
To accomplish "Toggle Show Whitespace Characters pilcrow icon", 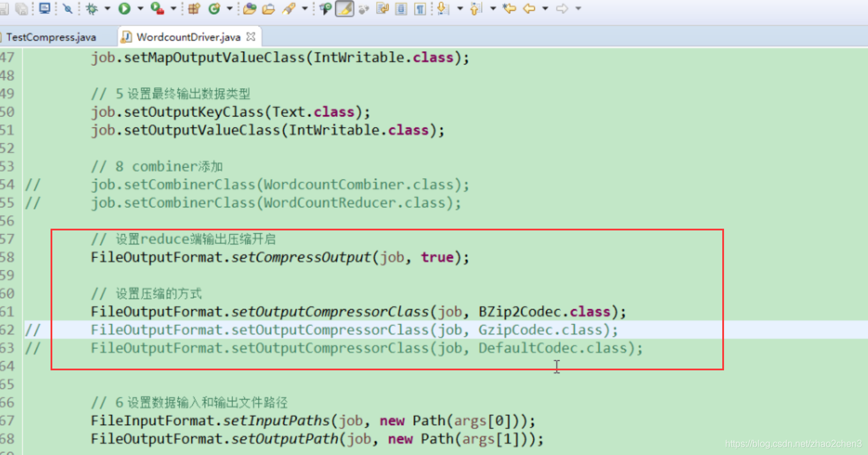I will (x=420, y=9).
